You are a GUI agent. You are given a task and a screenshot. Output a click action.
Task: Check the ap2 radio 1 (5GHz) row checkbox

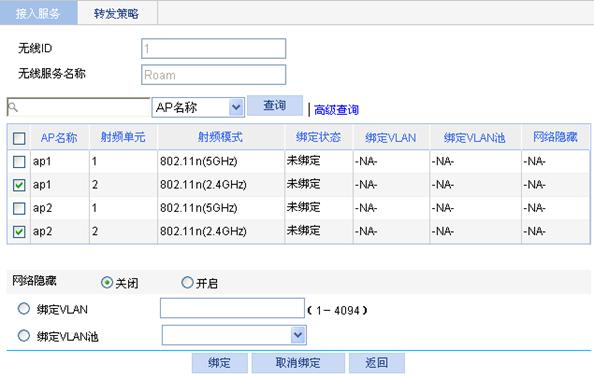pyautogui.click(x=19, y=208)
